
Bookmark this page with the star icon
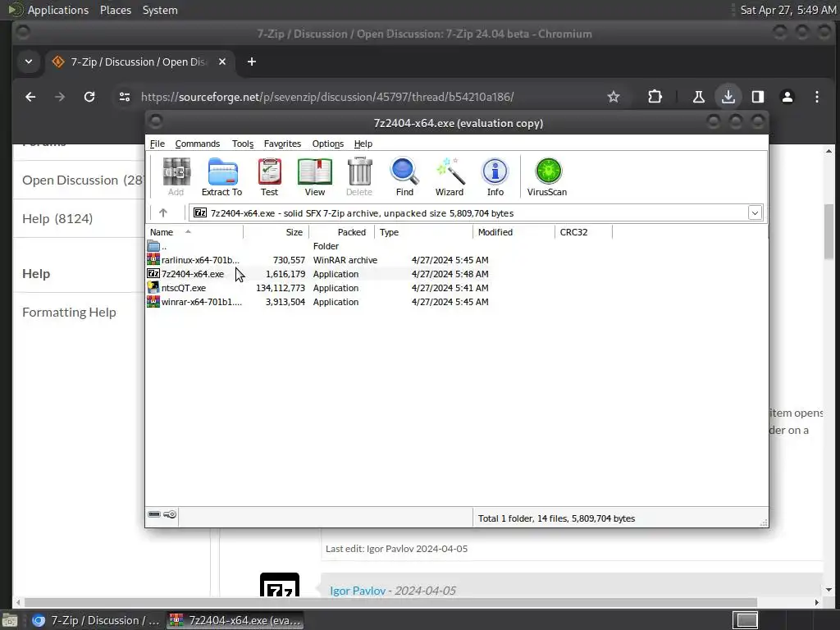click(x=614, y=97)
